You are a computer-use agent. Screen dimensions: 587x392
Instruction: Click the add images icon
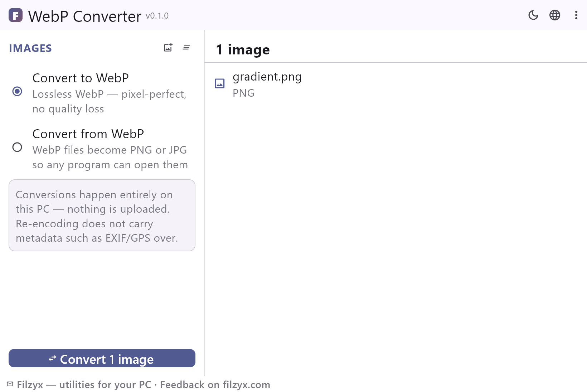pos(168,48)
